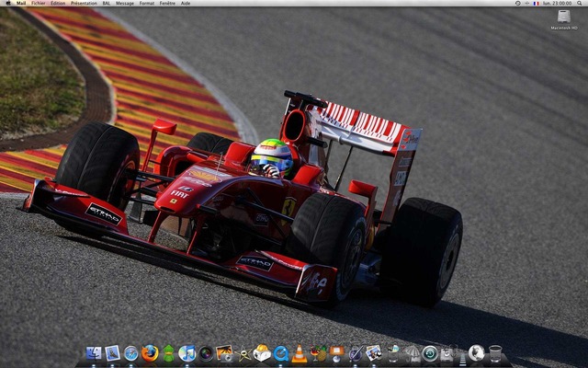Open the Mail stamp icon in dock
Screen dimensions: 588x368
click(x=112, y=353)
